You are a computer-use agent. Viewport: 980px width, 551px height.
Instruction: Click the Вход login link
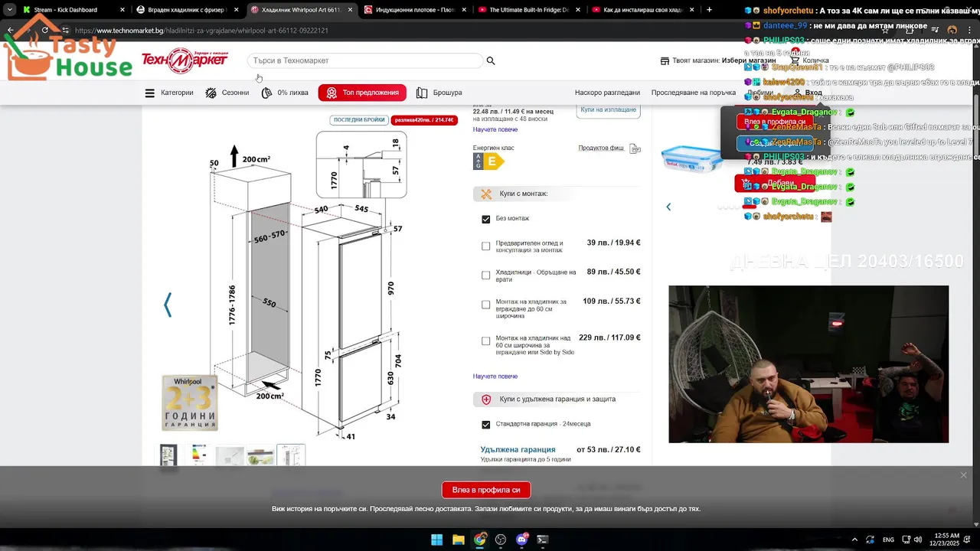[813, 93]
